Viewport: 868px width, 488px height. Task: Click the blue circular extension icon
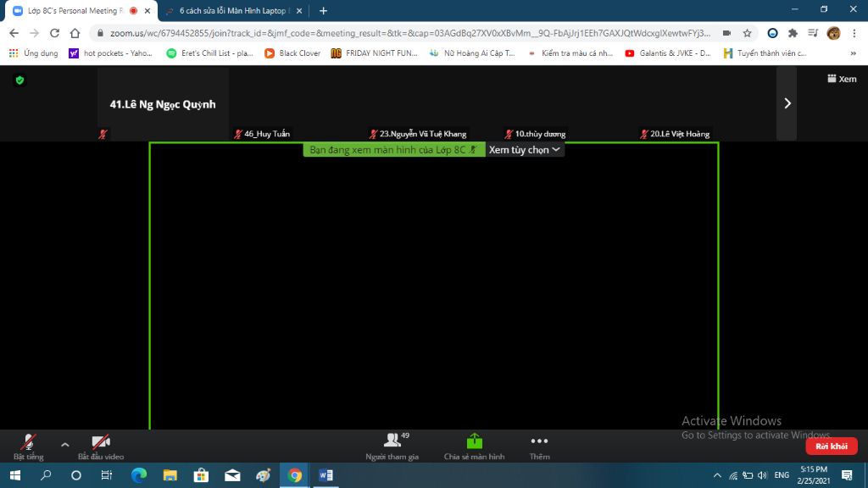(x=772, y=33)
